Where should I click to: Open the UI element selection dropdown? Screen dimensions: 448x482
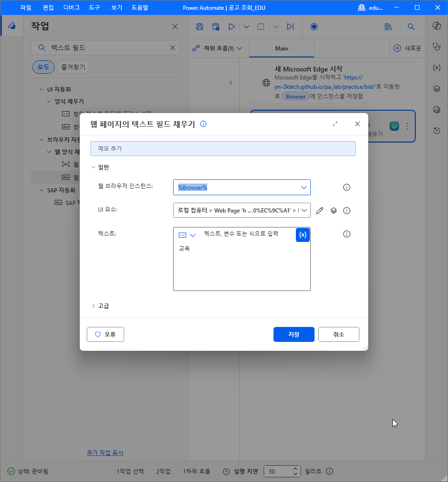tap(304, 211)
